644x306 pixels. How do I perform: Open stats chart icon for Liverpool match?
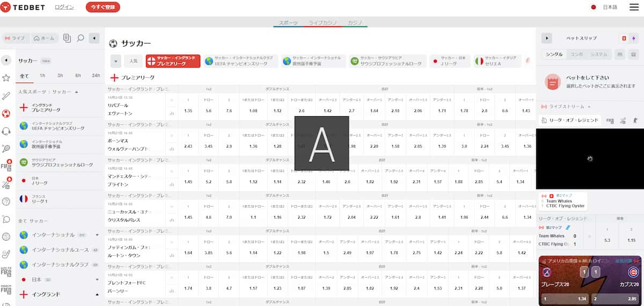pos(172,113)
